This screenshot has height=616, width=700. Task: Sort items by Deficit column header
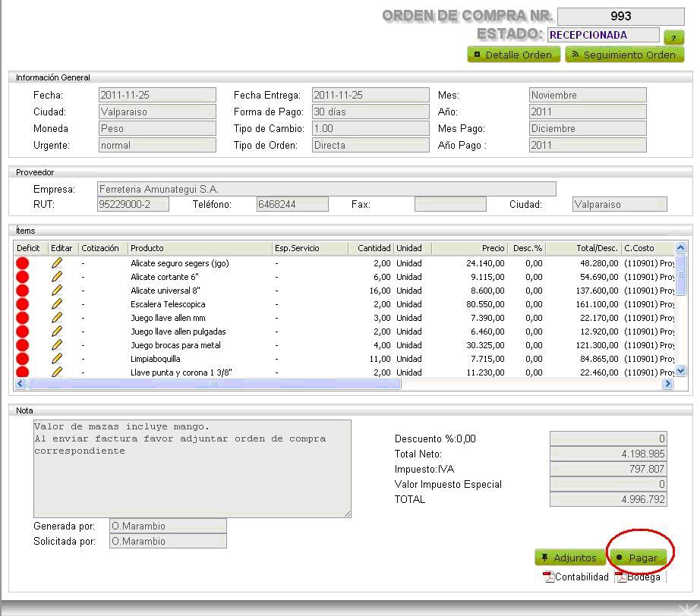pyautogui.click(x=28, y=248)
